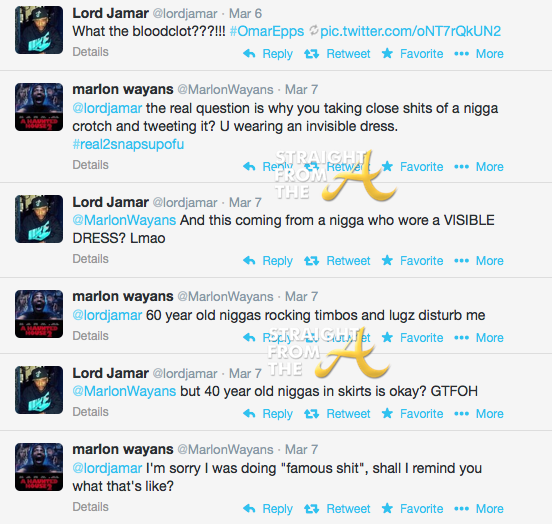
Task: Expand Details on the first tweet
Action: pos(90,52)
